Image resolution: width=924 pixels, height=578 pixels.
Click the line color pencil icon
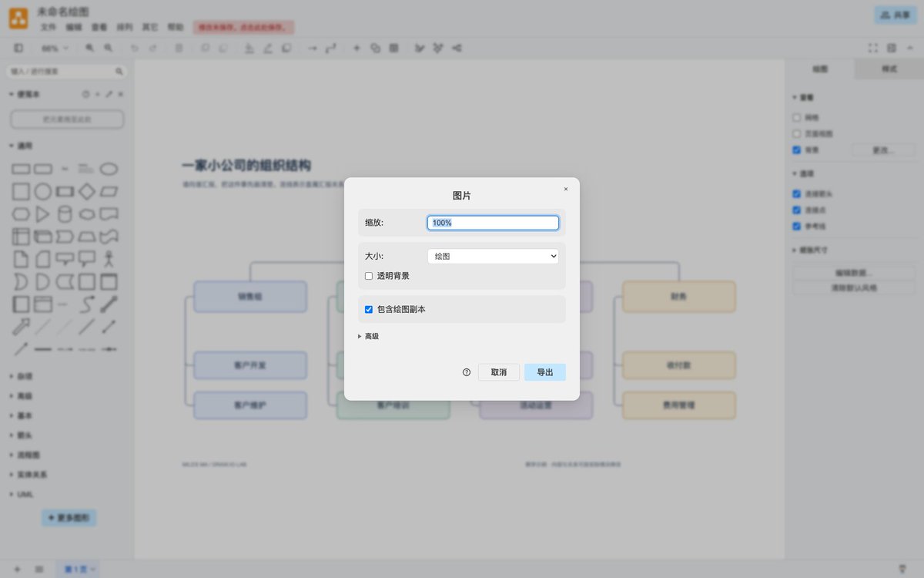pos(267,48)
